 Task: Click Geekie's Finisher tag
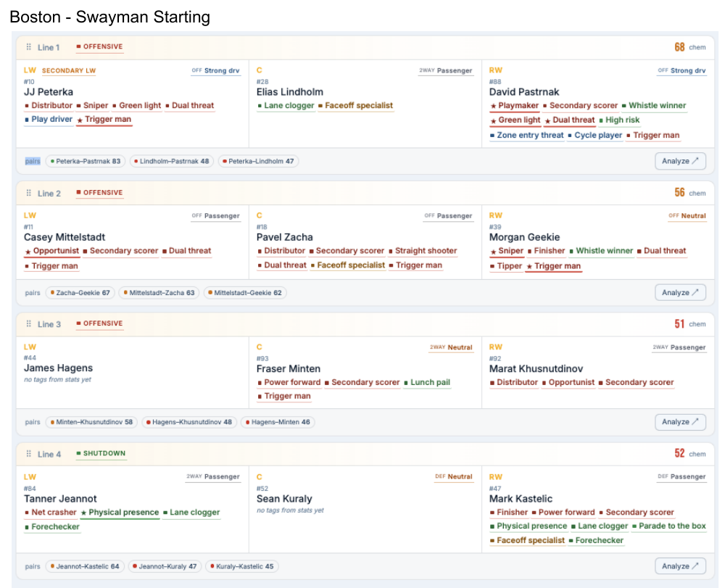(x=546, y=251)
